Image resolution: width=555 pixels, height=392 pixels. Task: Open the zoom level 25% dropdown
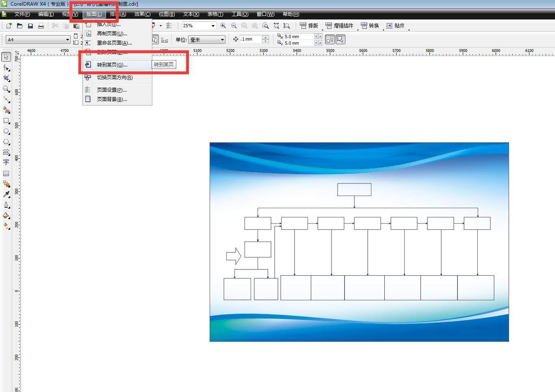[212, 26]
